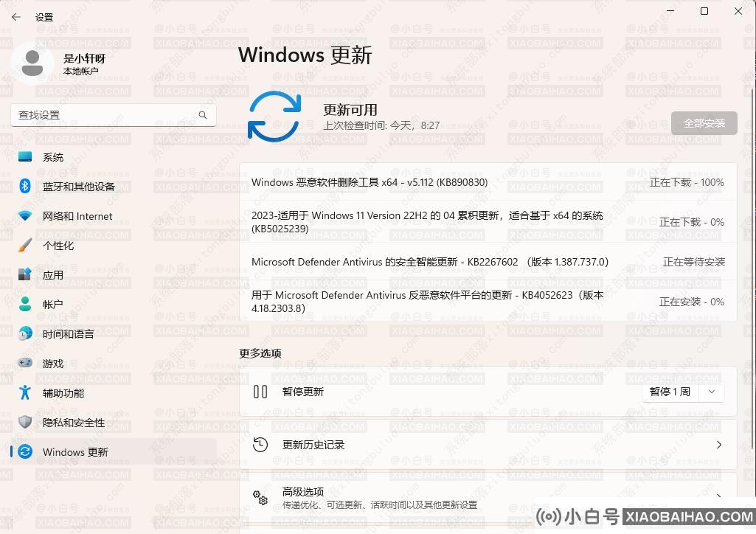The width and height of the screenshot is (756, 534).
Task: Open 更新历史记录 row
Action: coord(488,445)
